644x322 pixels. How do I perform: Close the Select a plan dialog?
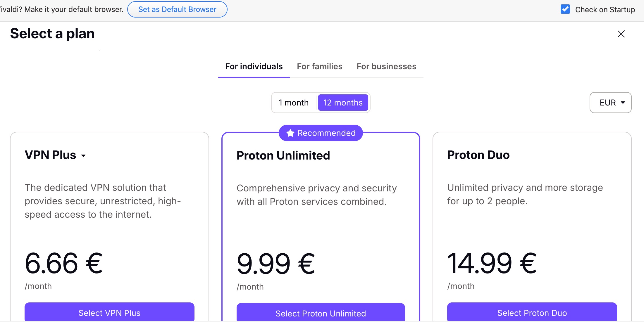621,34
